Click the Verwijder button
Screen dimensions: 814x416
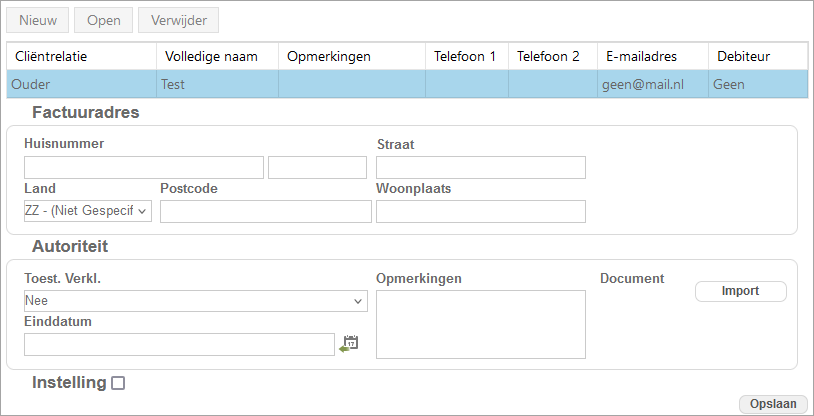pyautogui.click(x=178, y=20)
